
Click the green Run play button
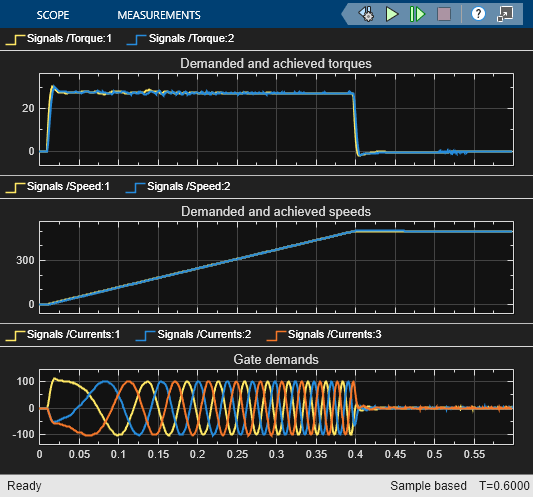point(392,14)
